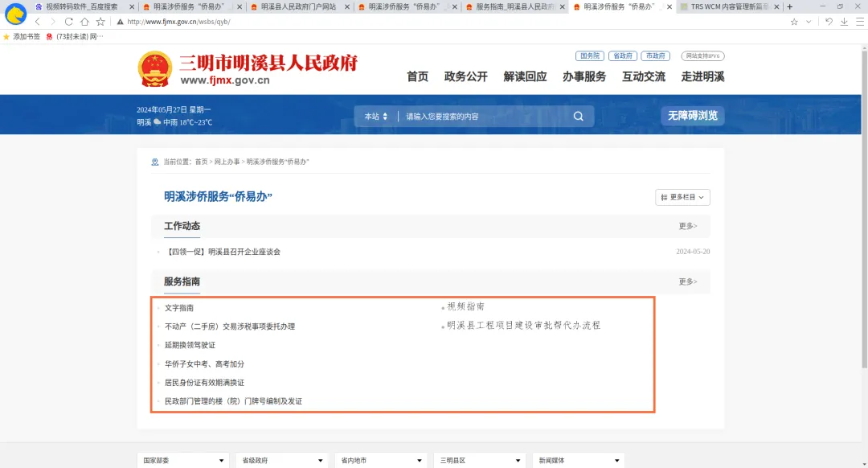Click the national emblem site logo
The image size is (868, 468).
[x=154, y=69]
